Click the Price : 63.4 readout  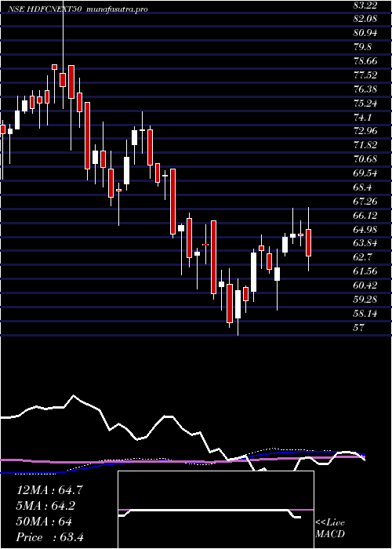point(49,537)
